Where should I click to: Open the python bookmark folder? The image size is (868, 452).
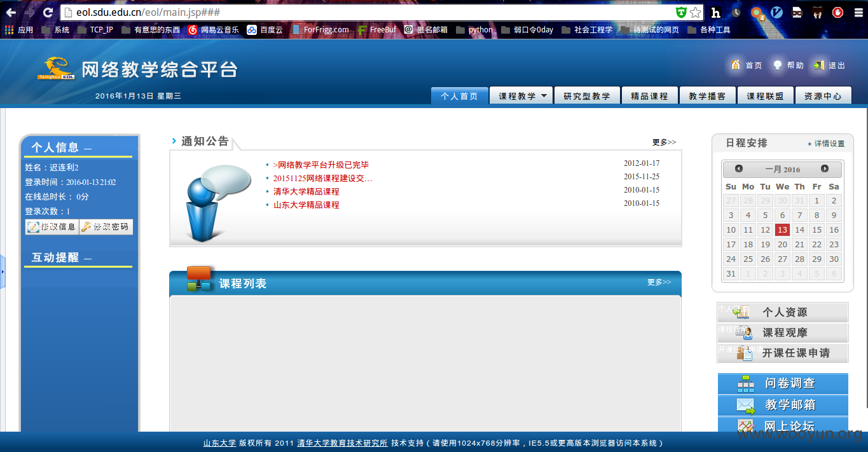[x=474, y=29]
